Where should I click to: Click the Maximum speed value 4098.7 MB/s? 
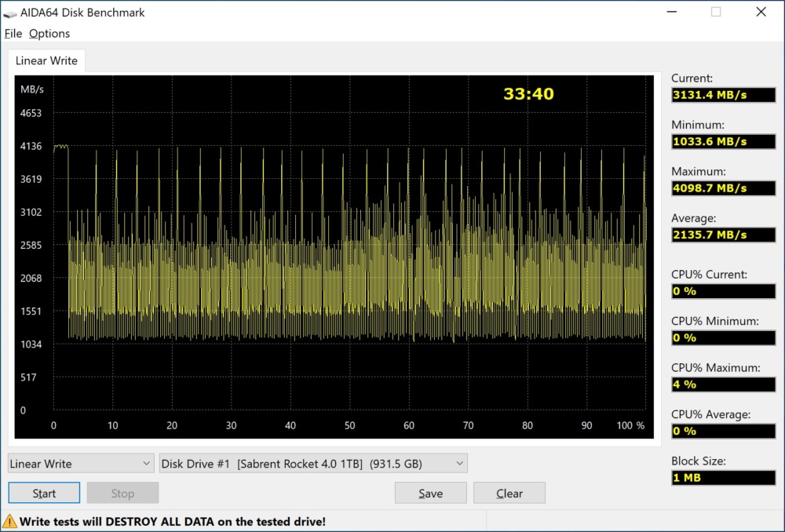point(723,188)
